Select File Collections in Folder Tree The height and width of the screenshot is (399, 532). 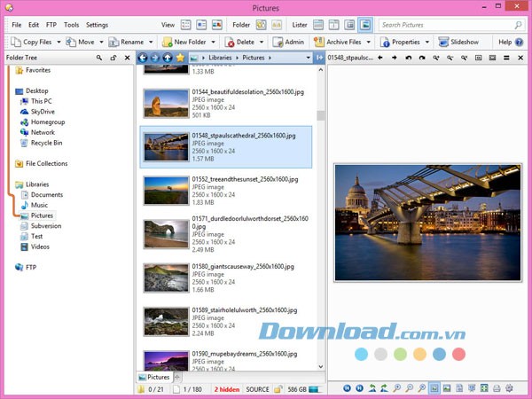(41, 163)
